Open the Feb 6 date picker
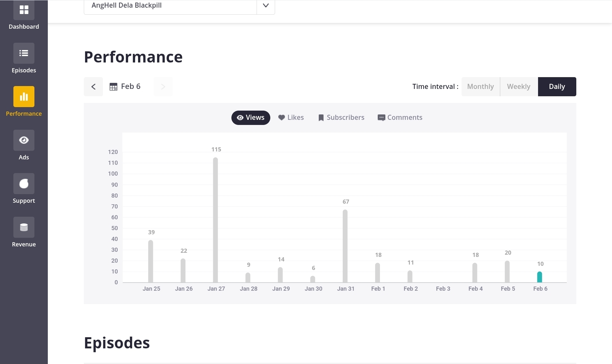This screenshot has width=612, height=364. coord(131,87)
